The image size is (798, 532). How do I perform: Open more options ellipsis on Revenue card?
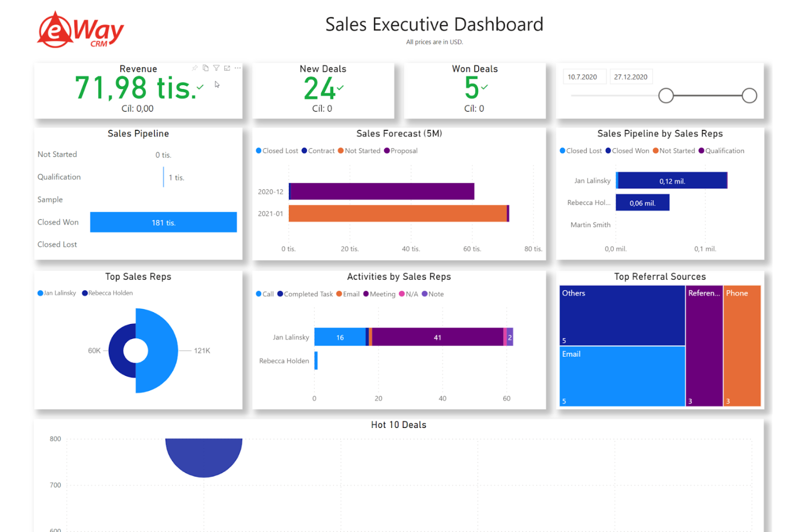[x=238, y=68]
